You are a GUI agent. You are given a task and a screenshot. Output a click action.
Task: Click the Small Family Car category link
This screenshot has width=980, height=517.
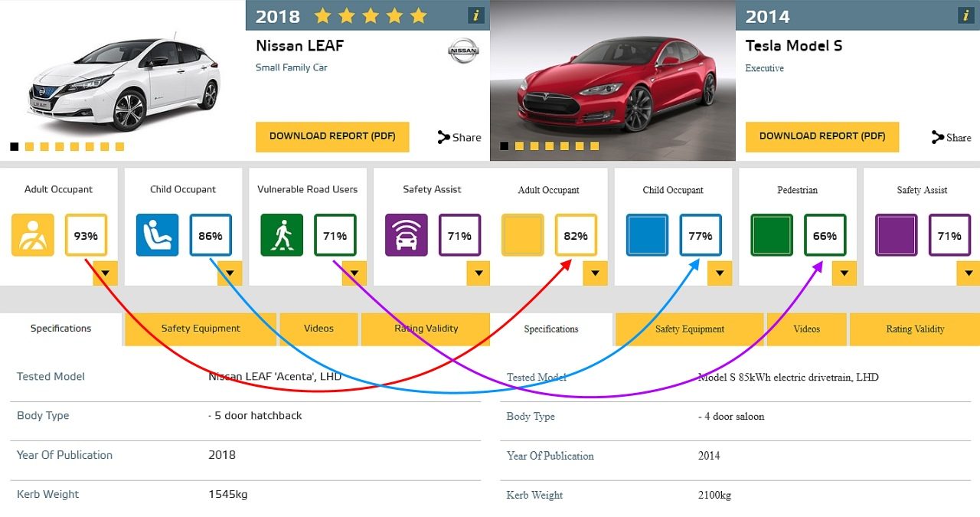[x=292, y=67]
